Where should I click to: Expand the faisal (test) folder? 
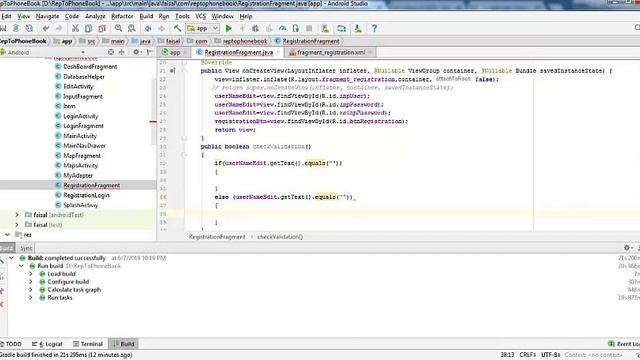pyautogui.click(x=17, y=224)
